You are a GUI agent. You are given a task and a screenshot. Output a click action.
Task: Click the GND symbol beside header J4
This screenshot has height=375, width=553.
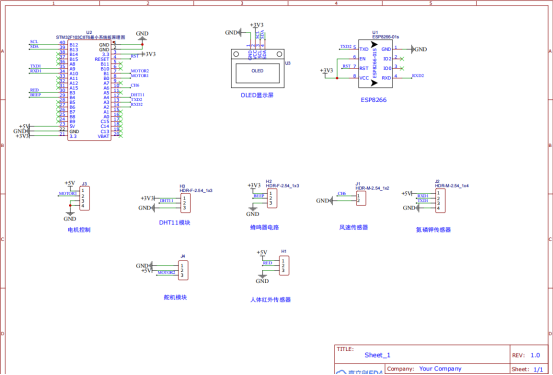(x=145, y=266)
